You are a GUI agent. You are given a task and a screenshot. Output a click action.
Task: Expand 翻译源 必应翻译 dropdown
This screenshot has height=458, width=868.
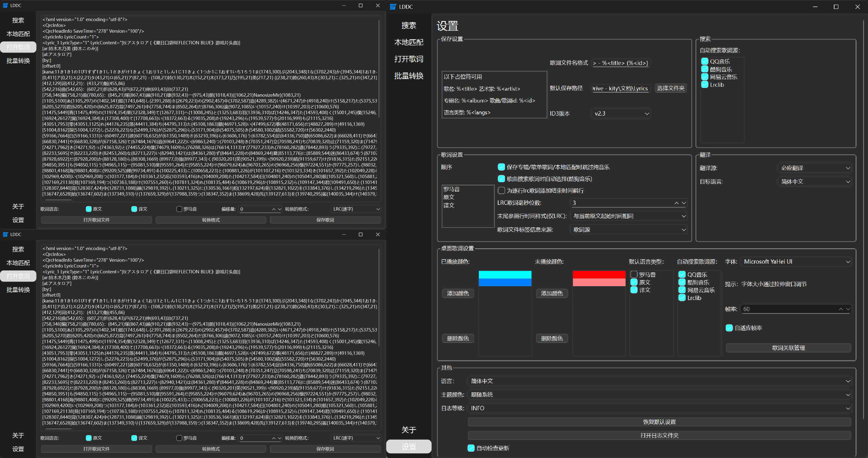815,168
